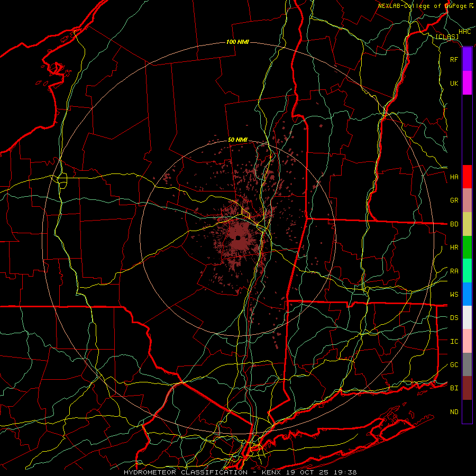Select the RA legend label
The width and height of the screenshot is (476, 476).
pos(454,271)
